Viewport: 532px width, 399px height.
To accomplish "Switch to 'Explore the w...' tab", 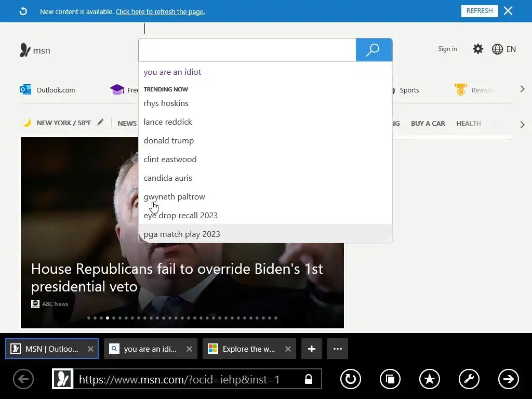I will [x=249, y=349].
